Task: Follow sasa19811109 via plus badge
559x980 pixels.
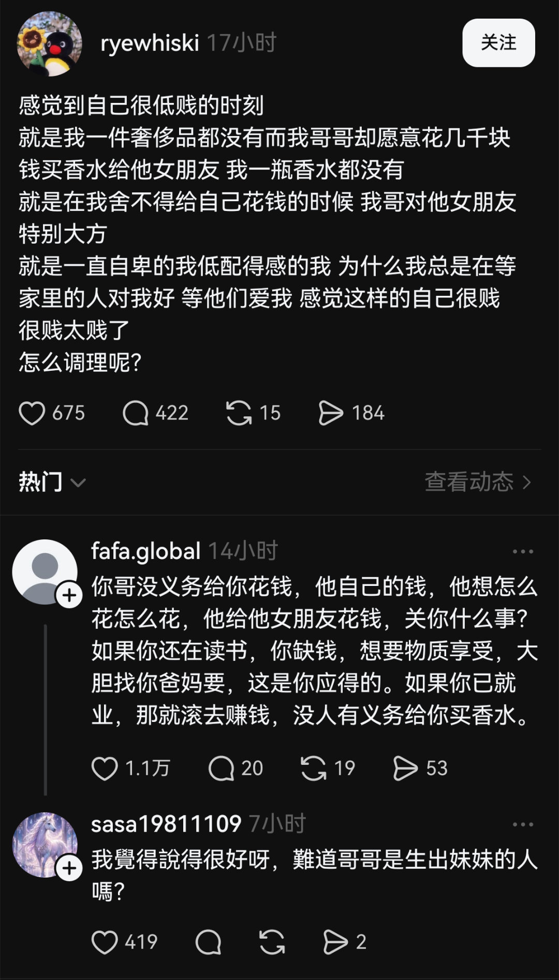Action: 69,869
